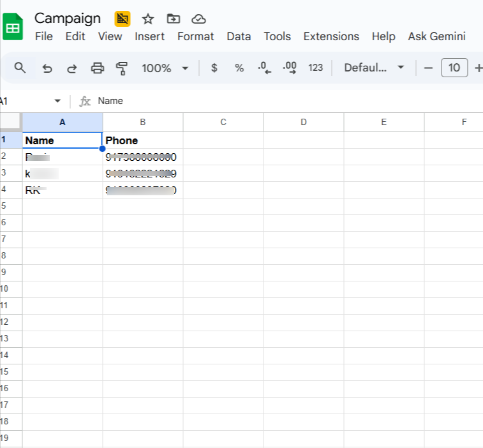Image resolution: width=483 pixels, height=448 pixels.
Task: Click the undo arrow
Action: [x=47, y=68]
